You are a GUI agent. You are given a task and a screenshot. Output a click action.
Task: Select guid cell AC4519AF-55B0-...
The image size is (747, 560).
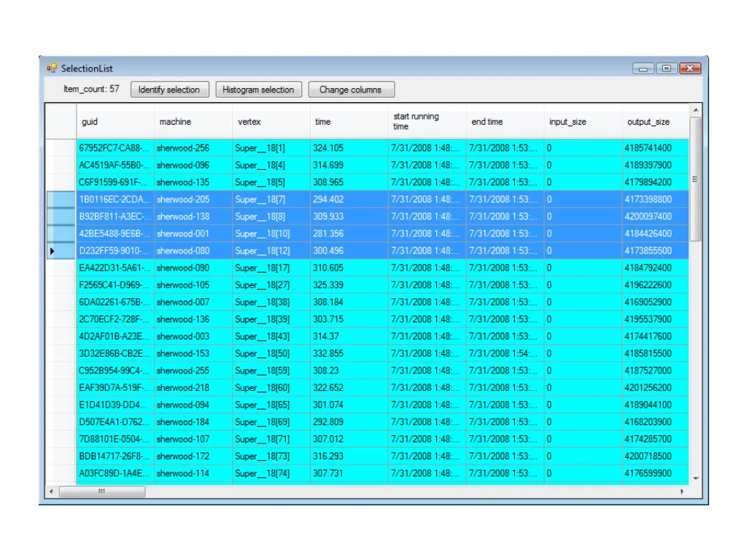click(x=115, y=166)
